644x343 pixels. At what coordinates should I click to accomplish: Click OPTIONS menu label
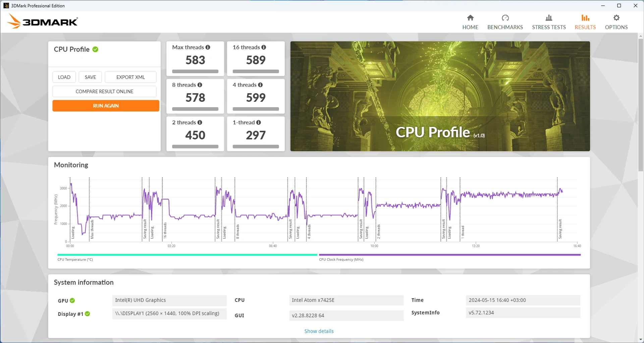coord(616,27)
